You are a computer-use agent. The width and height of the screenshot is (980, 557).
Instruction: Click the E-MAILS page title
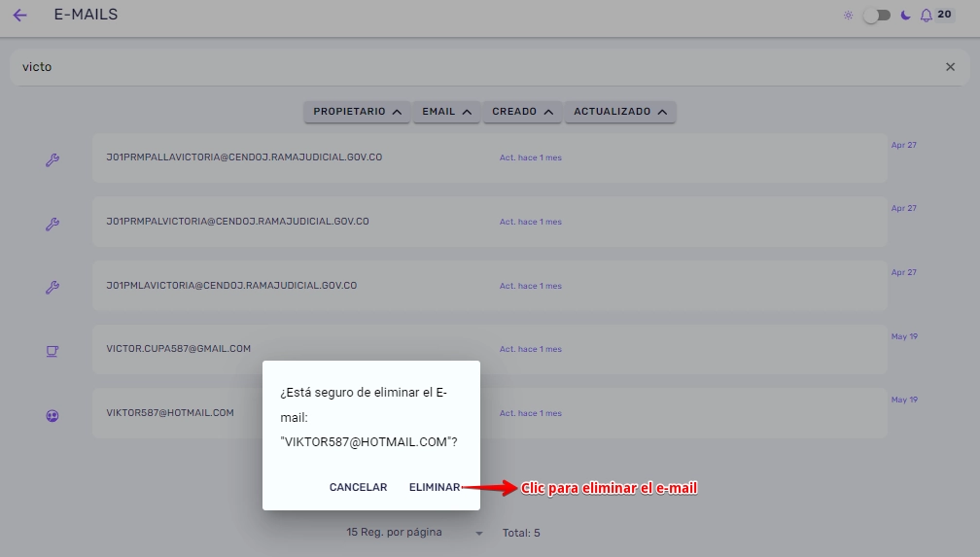coord(86,15)
